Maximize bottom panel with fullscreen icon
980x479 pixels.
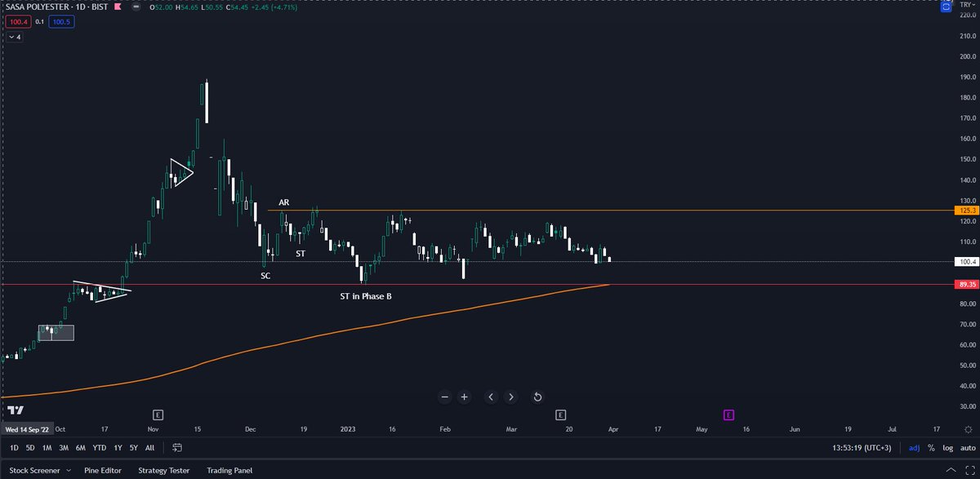click(x=969, y=471)
